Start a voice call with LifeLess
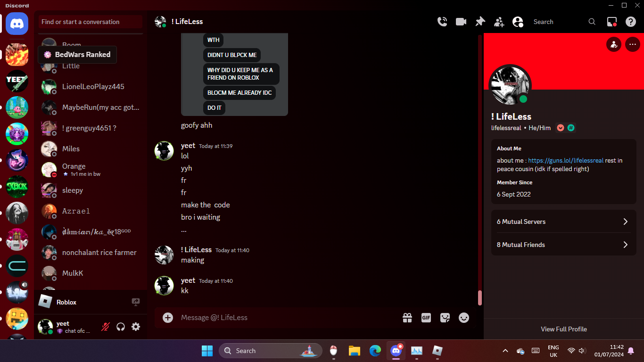Viewport: 644px width, 362px height. 442,22
